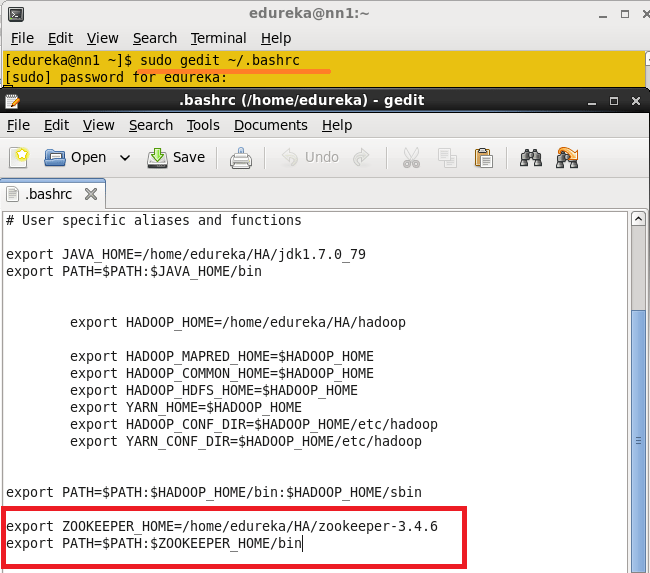Open the gedit File menu

point(18,125)
